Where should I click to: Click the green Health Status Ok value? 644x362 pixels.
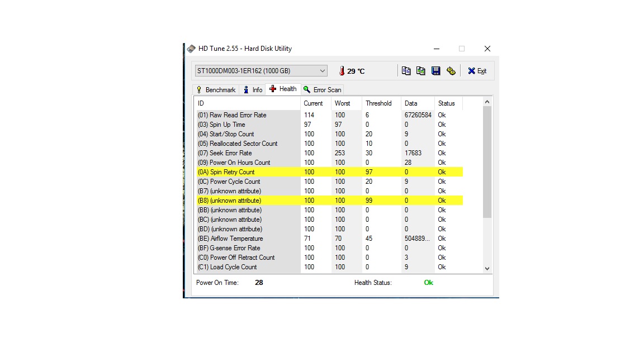click(428, 282)
